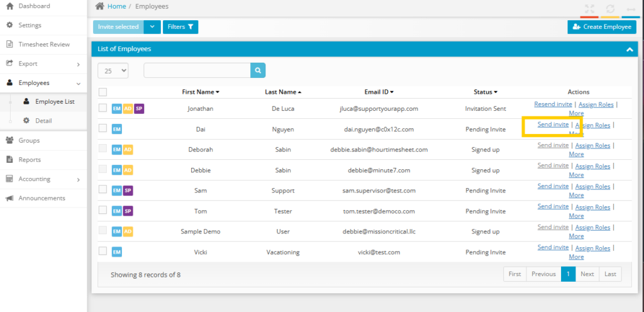Click the EM role badge for Vicki
The height and width of the screenshot is (312, 644).
pyautogui.click(x=117, y=252)
